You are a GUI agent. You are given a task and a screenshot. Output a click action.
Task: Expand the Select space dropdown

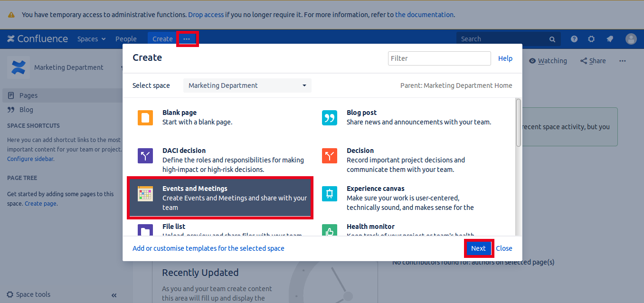(247, 85)
